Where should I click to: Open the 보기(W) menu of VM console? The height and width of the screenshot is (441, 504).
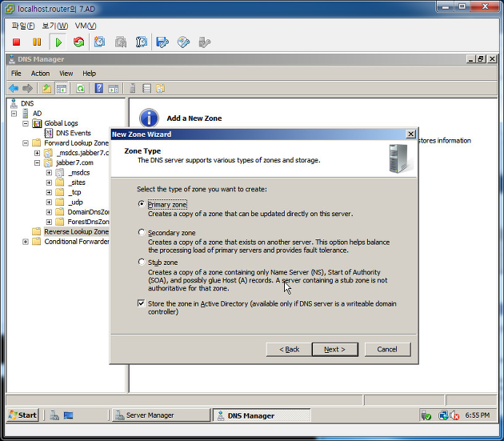(x=55, y=26)
